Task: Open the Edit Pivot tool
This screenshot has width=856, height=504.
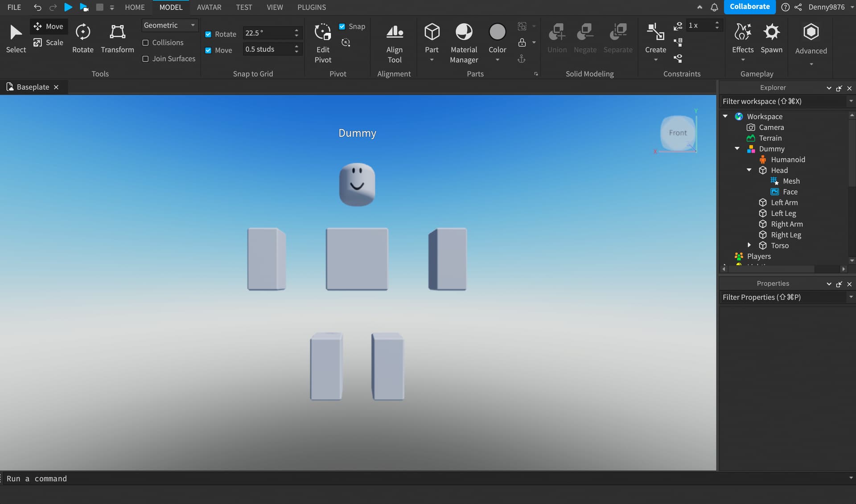Action: (x=323, y=43)
